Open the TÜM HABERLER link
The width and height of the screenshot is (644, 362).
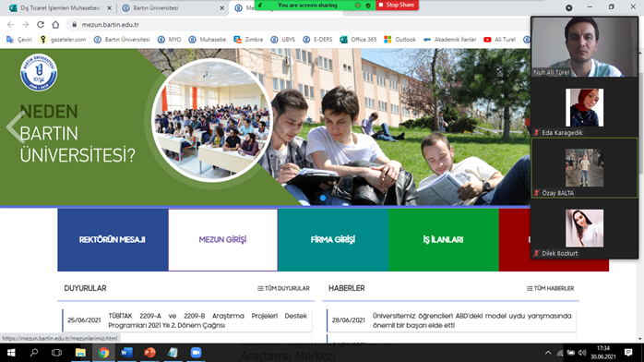click(551, 288)
